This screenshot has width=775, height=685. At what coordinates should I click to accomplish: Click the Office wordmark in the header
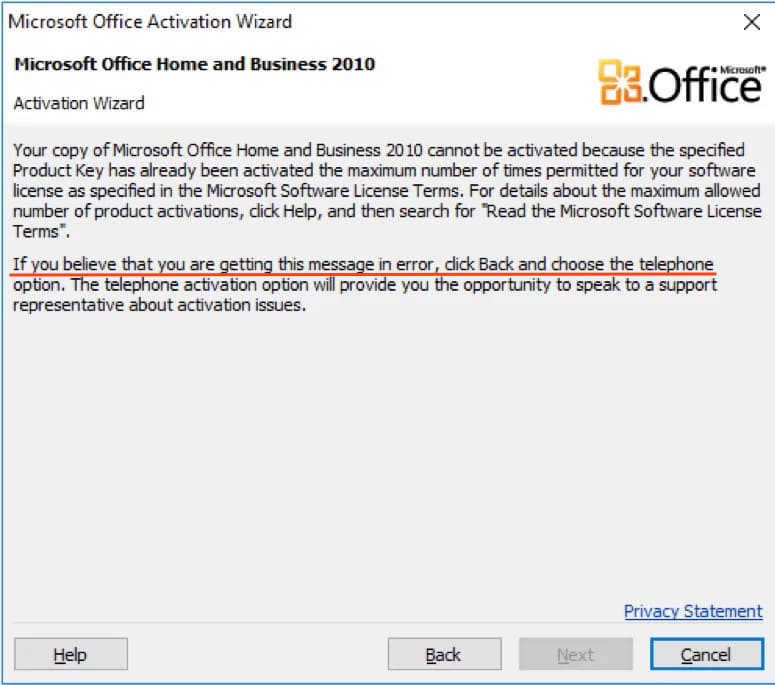704,88
